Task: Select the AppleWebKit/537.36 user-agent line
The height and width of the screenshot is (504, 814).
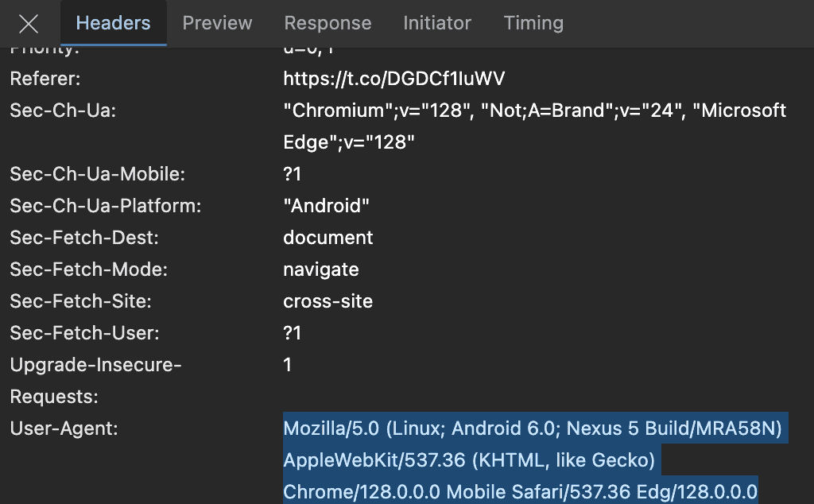Action: [x=469, y=460]
